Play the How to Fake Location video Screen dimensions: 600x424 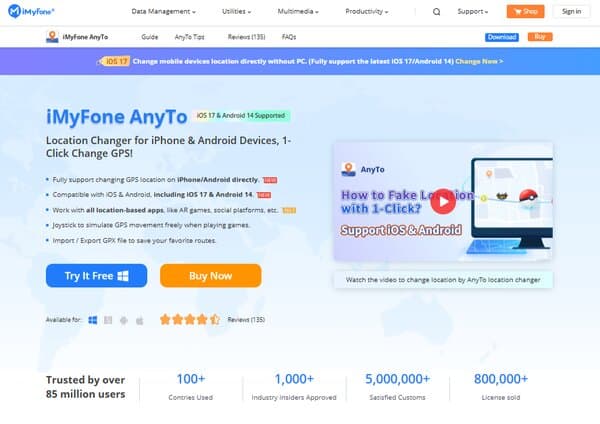coord(443,201)
